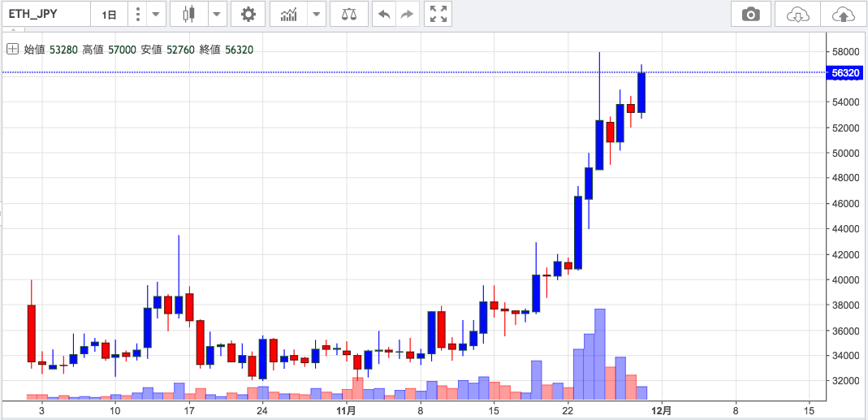
Task: Expand the legend with the plus box icon
Action: (x=12, y=50)
